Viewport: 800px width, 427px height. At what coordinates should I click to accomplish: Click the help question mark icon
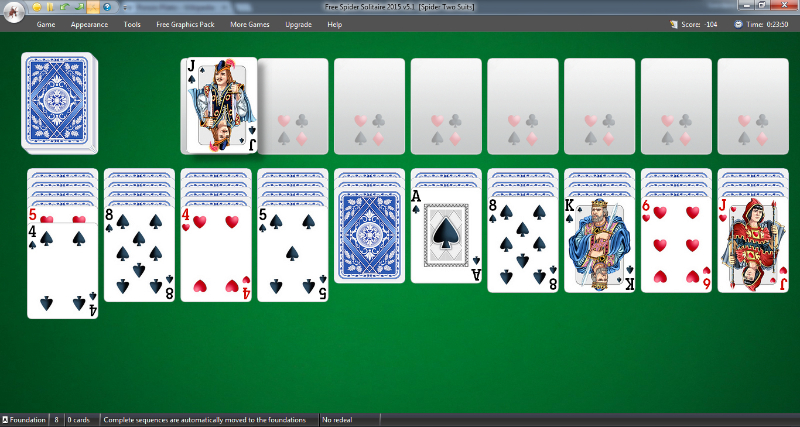pos(106,7)
